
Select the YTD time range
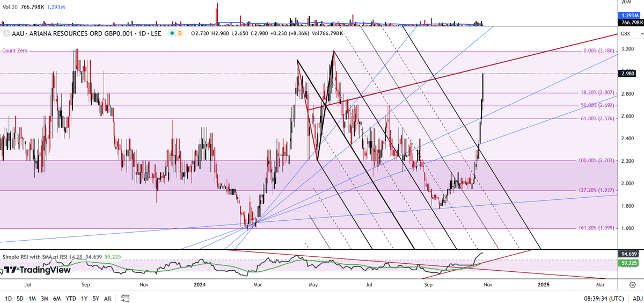[x=71, y=298]
